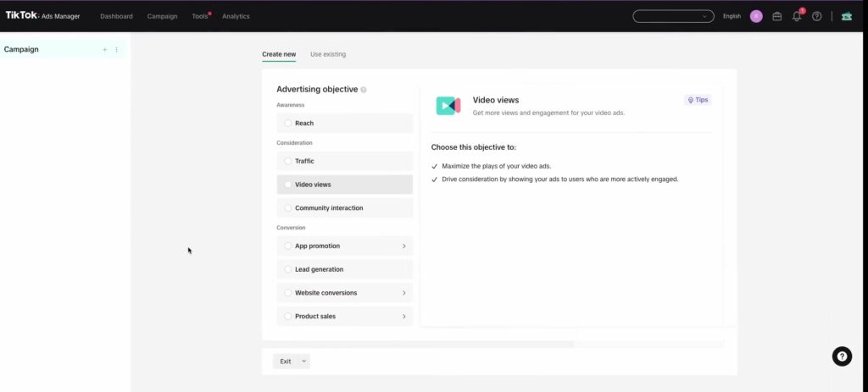Choose the Lead generation radio option

pos(288,269)
